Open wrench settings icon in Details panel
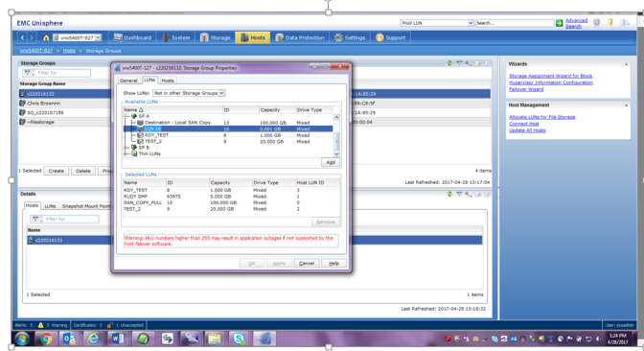Screen dimensions: 644x351 pyautogui.click(x=469, y=194)
